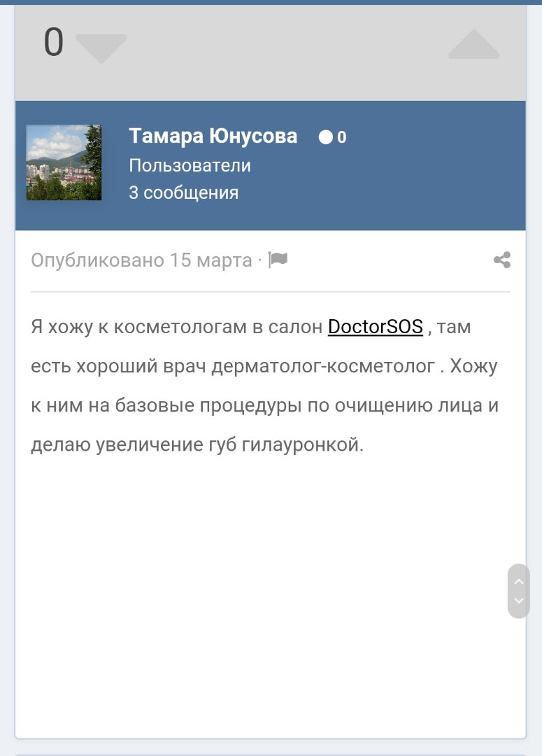Click the vote score '0'

pos(53,43)
